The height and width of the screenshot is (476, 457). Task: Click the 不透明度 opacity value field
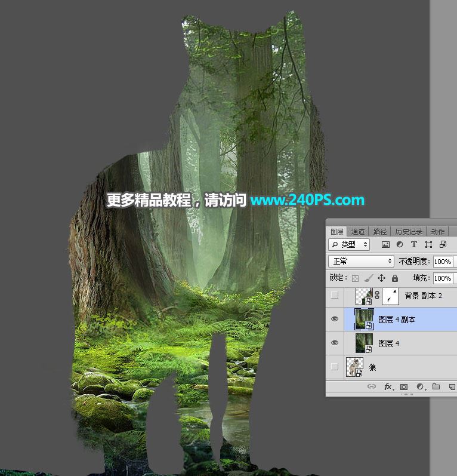[x=442, y=262]
